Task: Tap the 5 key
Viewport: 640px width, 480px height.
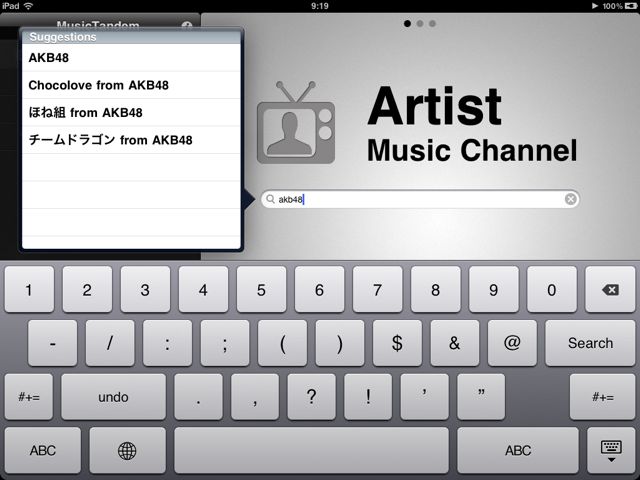Action: tap(261, 289)
